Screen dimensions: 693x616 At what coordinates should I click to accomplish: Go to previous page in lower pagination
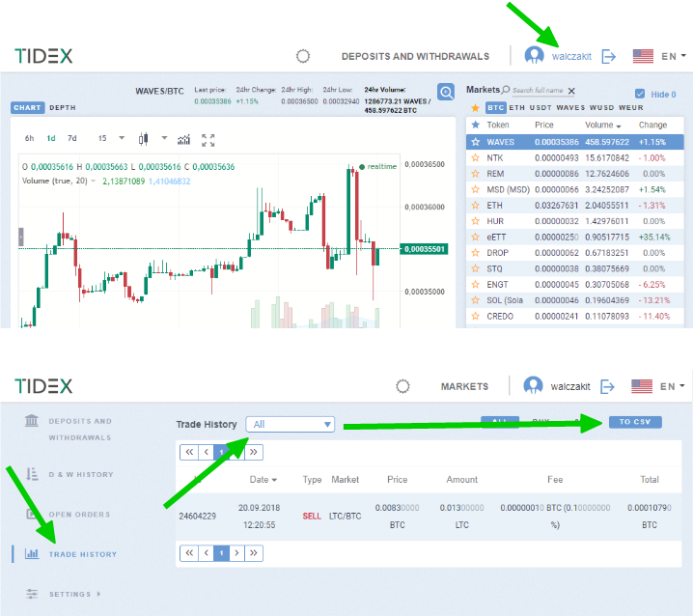click(x=206, y=553)
